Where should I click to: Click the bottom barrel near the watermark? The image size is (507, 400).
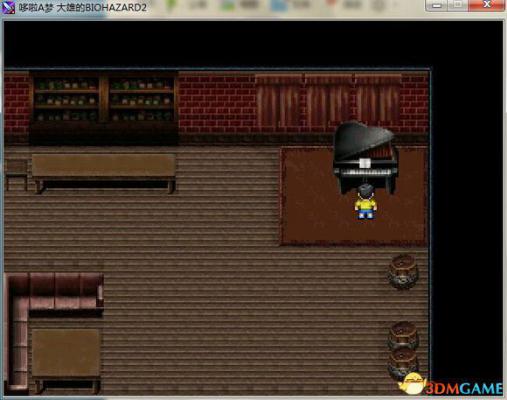coord(403,364)
